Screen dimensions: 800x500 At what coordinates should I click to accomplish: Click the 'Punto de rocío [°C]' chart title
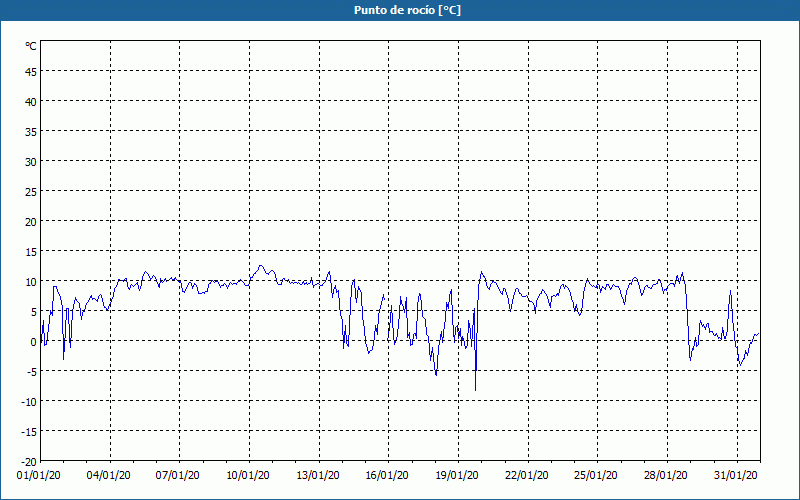407,10
